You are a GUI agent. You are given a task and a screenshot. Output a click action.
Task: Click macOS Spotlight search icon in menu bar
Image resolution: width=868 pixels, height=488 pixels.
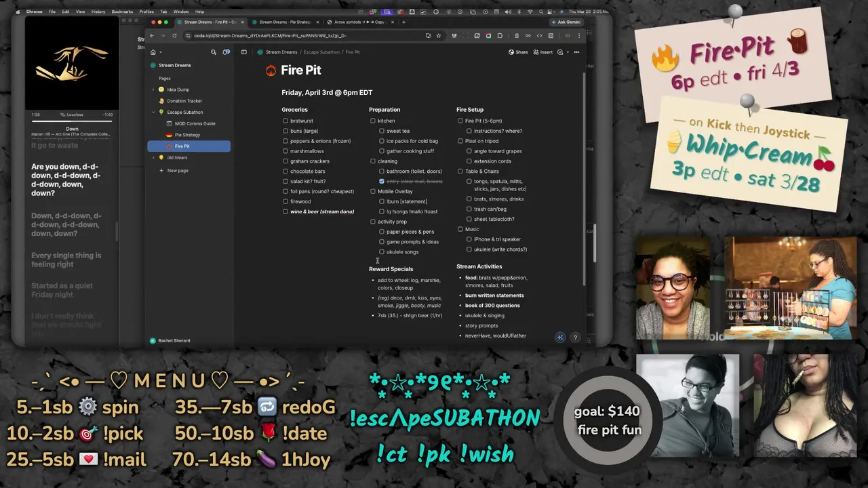point(541,12)
